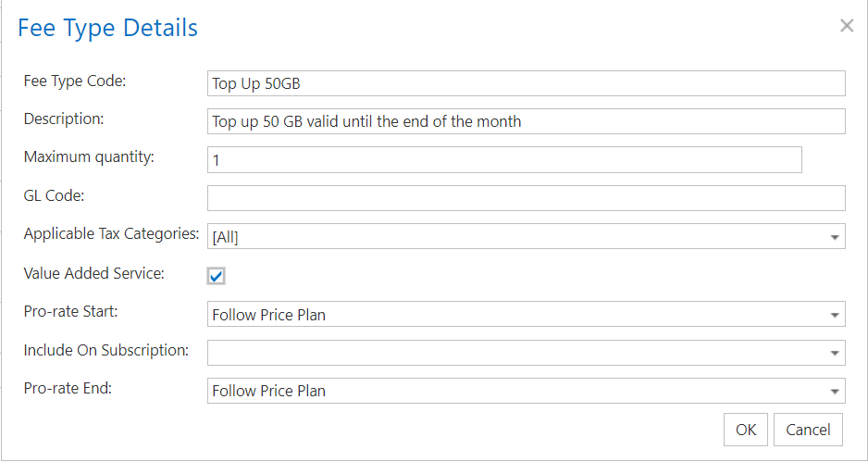Click the "Fee Type Details" dialog title

tap(107, 28)
